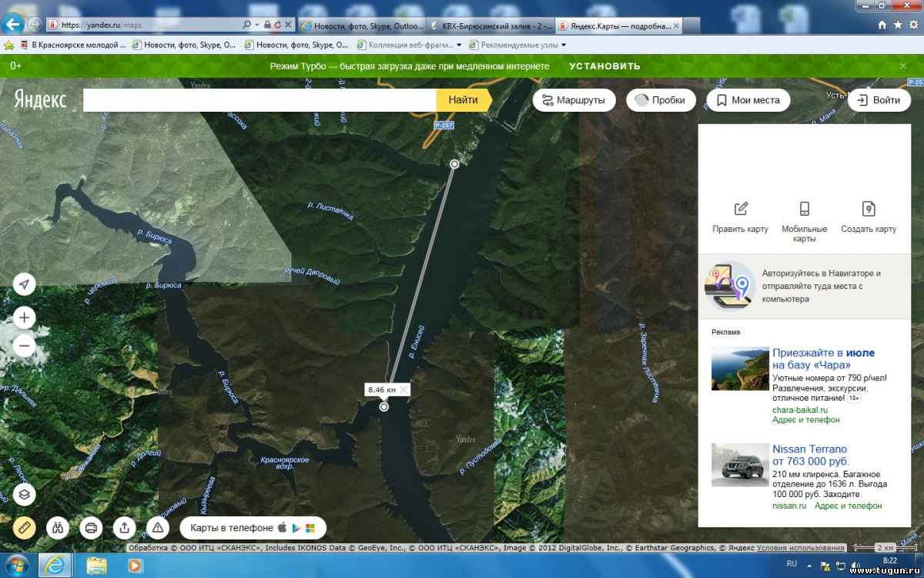Click УСТАНОВИТЬ on Turbo banner
This screenshot has width=924, height=578.
pyautogui.click(x=604, y=66)
